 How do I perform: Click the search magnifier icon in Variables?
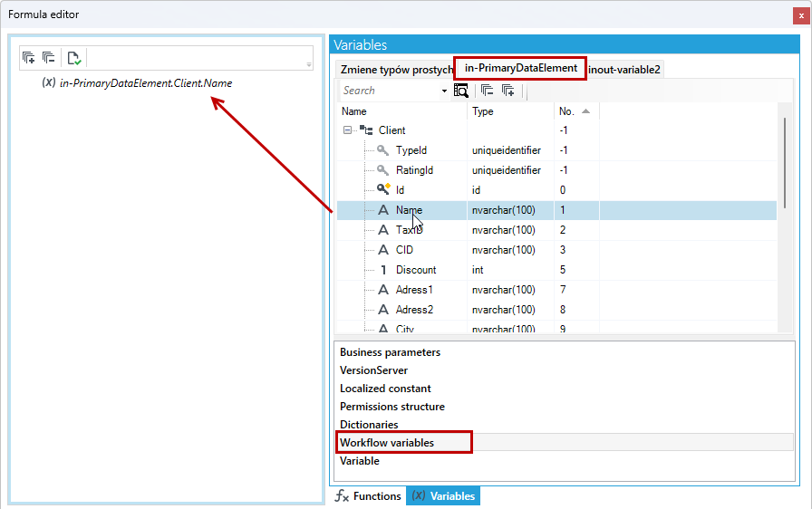point(461,91)
